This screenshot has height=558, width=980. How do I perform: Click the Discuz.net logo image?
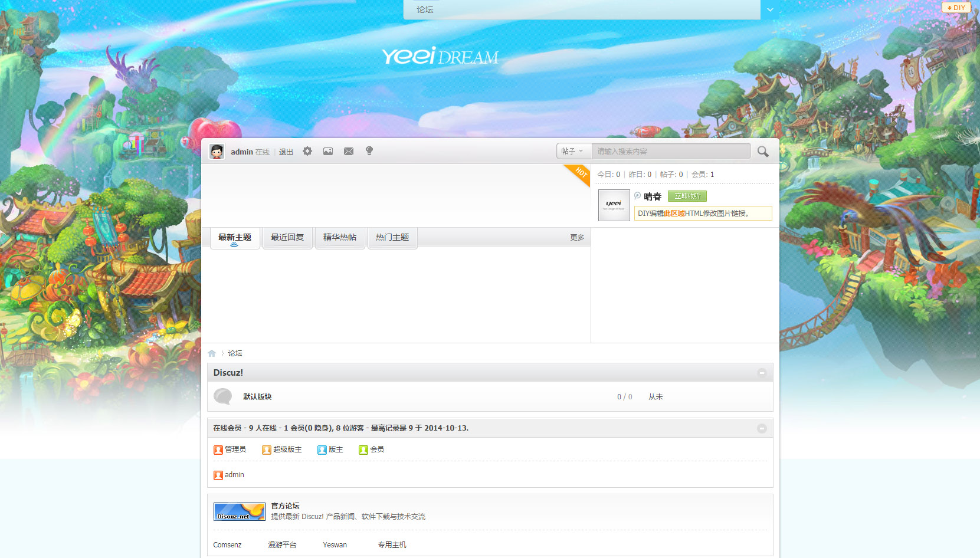point(240,511)
